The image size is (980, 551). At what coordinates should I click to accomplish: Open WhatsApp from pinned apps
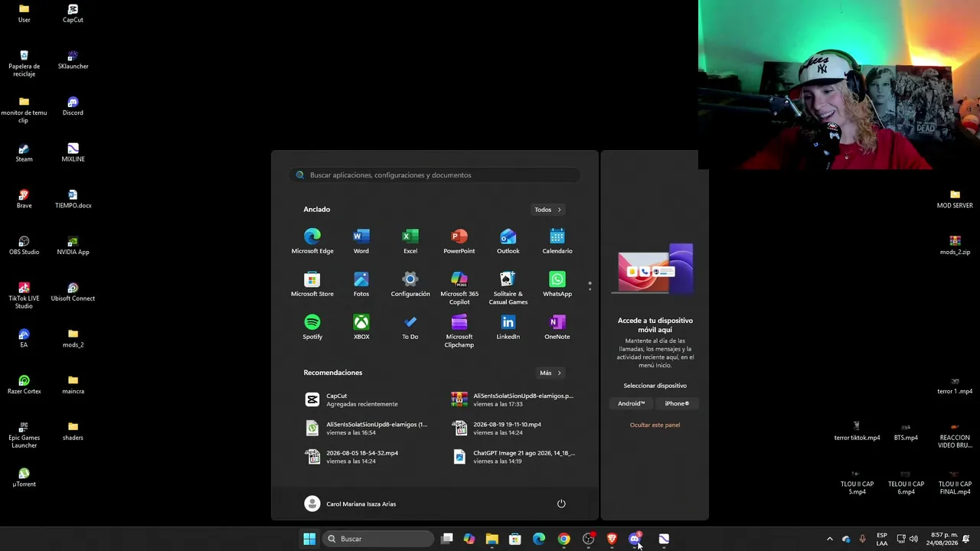557,284
